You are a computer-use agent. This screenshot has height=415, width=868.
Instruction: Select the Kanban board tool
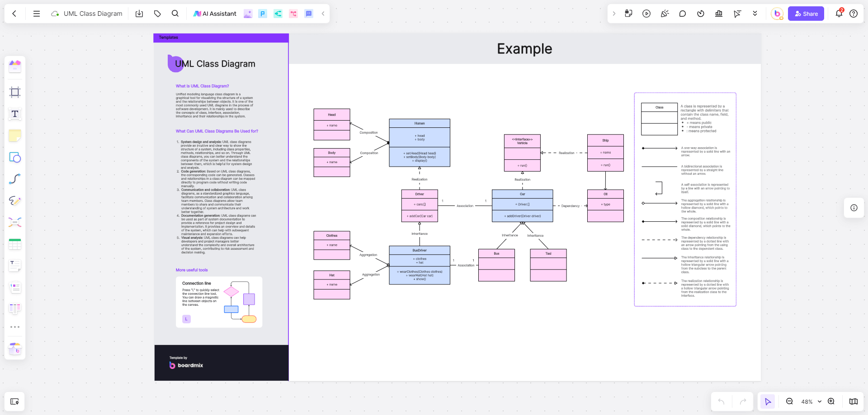[15, 309]
